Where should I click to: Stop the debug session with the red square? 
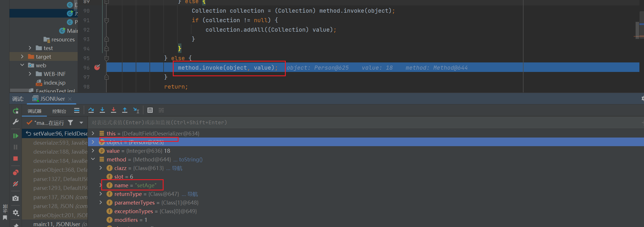16,159
